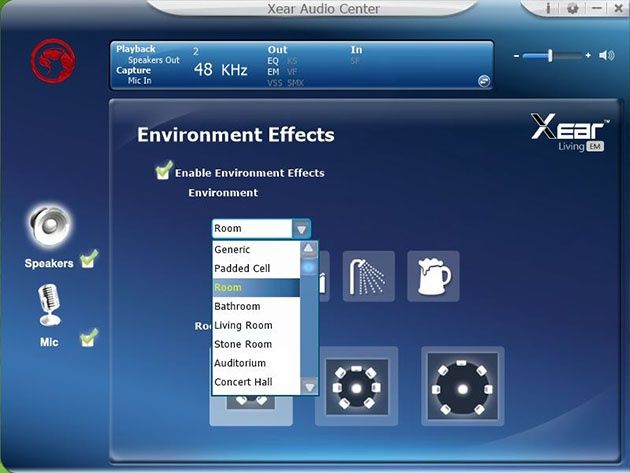Click the 48 KHz sample rate value
This screenshot has height=473, width=630.
(x=221, y=70)
